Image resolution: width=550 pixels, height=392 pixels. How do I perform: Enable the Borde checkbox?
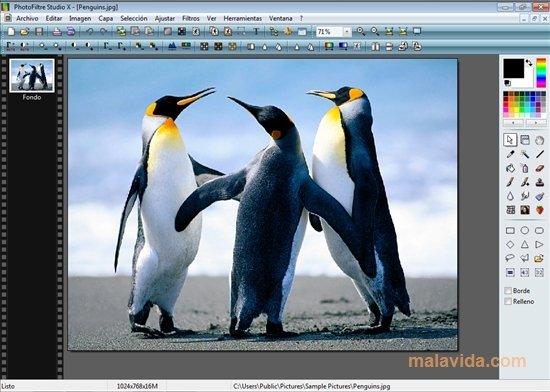[x=508, y=291]
